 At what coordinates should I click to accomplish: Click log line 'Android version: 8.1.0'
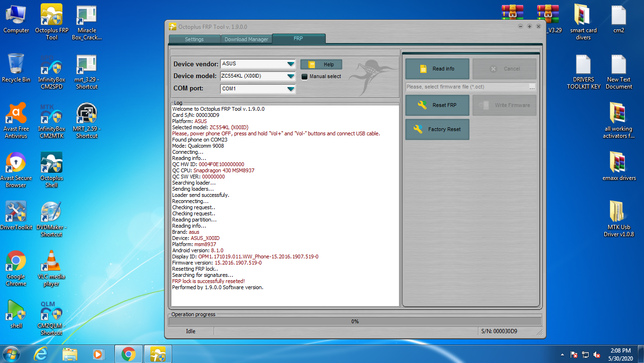[198, 250]
